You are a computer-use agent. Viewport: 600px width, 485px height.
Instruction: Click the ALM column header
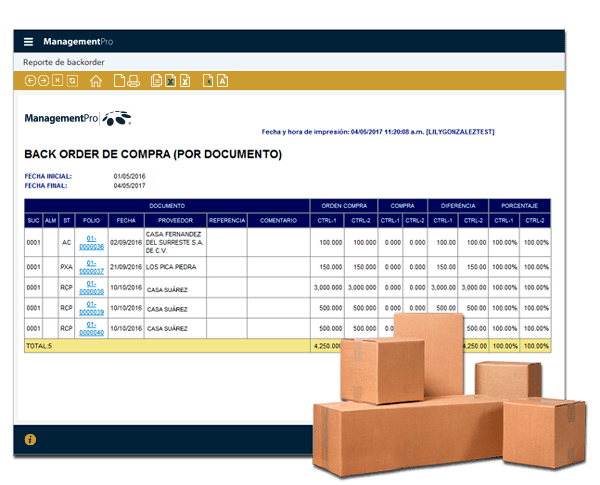tap(51, 220)
